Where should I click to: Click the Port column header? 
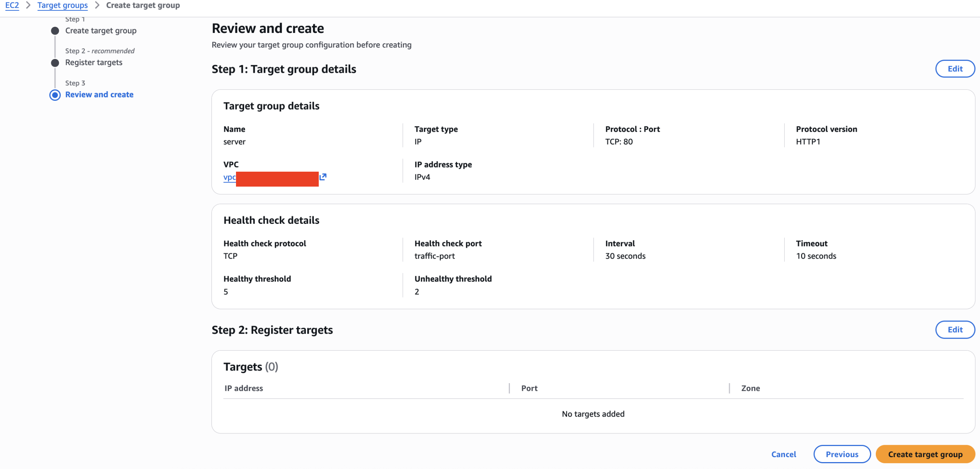(x=529, y=389)
